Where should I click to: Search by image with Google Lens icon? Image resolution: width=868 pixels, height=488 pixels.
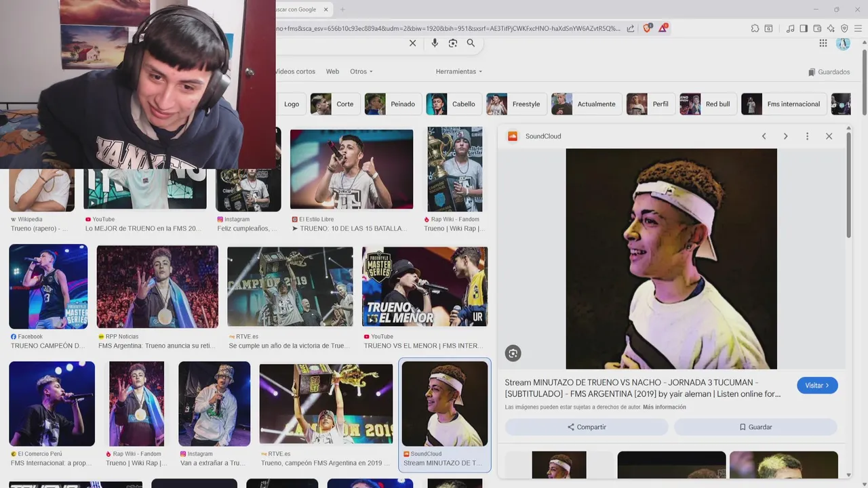(453, 43)
